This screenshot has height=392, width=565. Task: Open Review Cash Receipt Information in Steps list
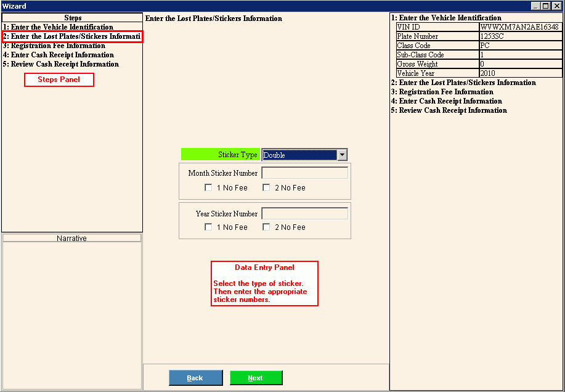click(60, 64)
